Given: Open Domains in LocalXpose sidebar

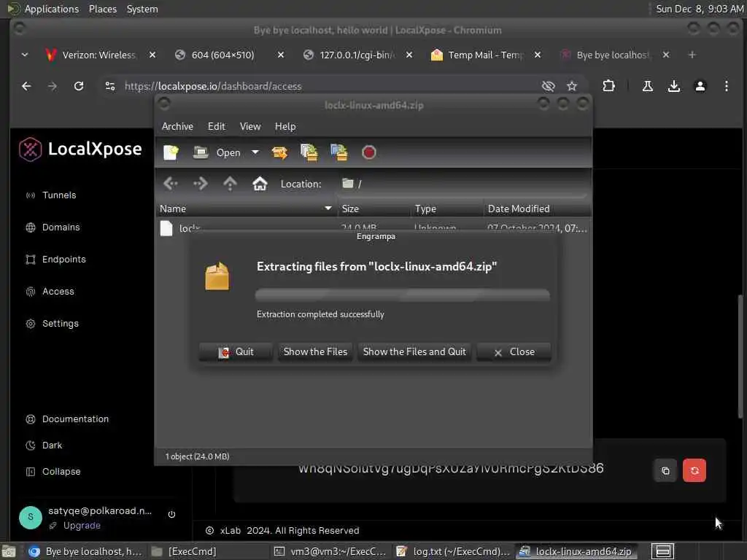Looking at the screenshot, I should pos(53,227).
